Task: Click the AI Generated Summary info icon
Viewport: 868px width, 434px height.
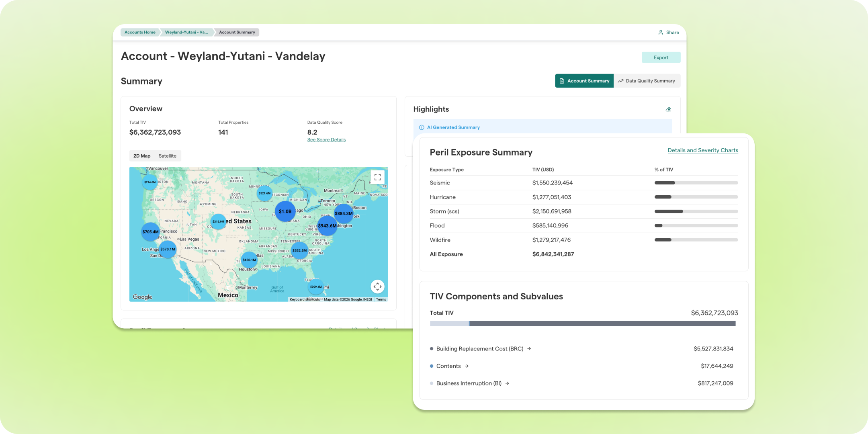Action: click(422, 127)
